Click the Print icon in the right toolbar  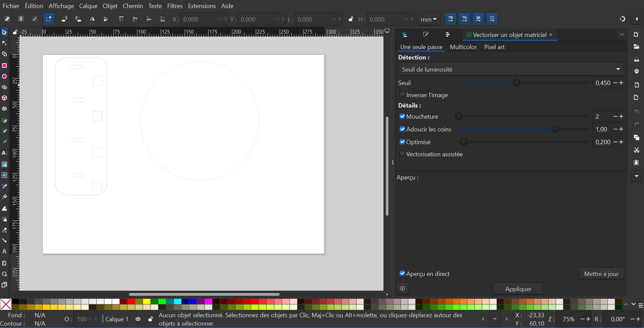tap(636, 71)
